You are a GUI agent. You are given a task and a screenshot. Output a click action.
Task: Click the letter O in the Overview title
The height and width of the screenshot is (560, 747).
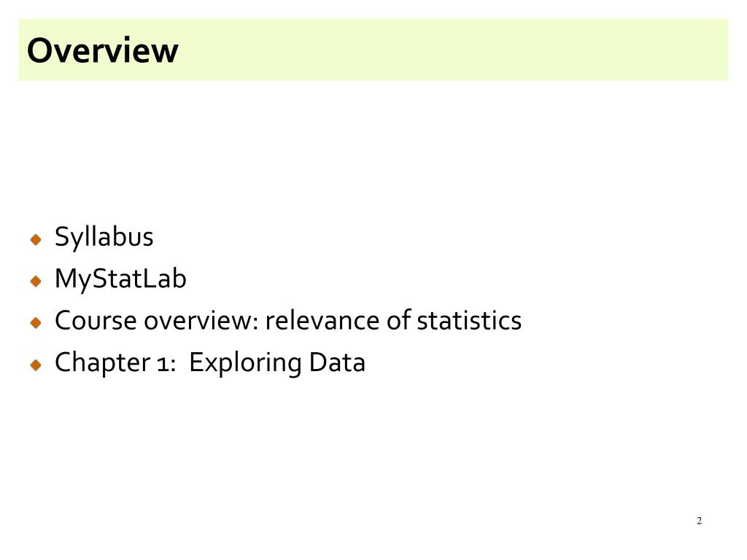pos(40,50)
